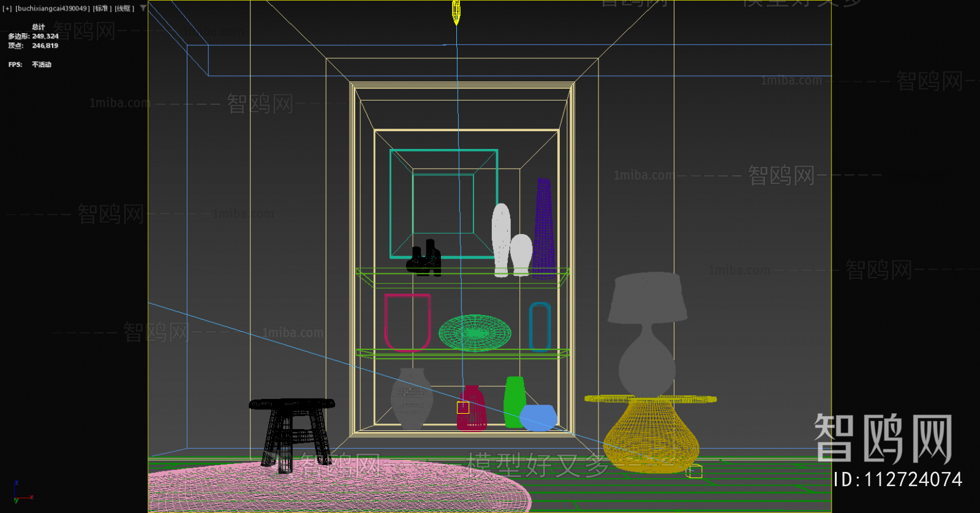The image size is (980, 513).
Task: Select the yellow pendant light at the top
Action: 456,12
